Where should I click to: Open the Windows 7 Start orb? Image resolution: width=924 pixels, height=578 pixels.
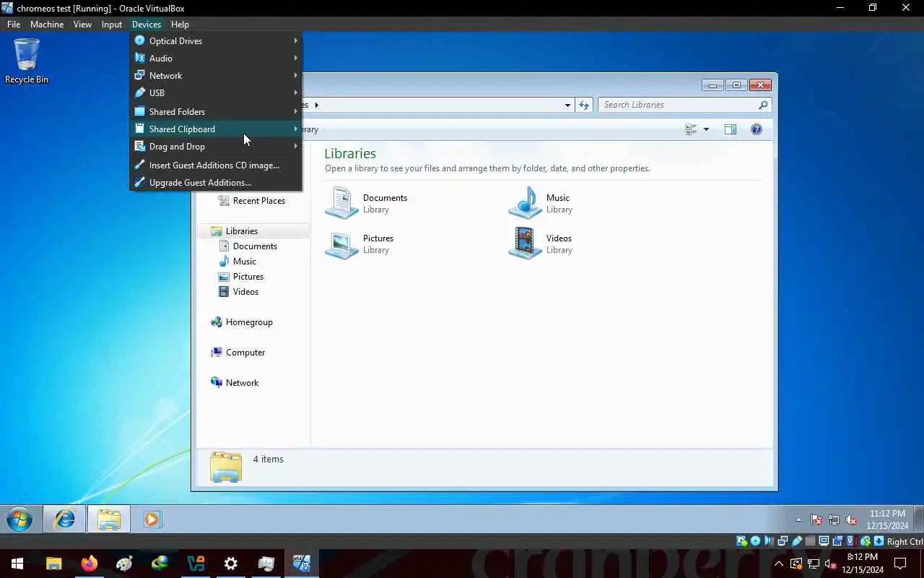click(19, 519)
